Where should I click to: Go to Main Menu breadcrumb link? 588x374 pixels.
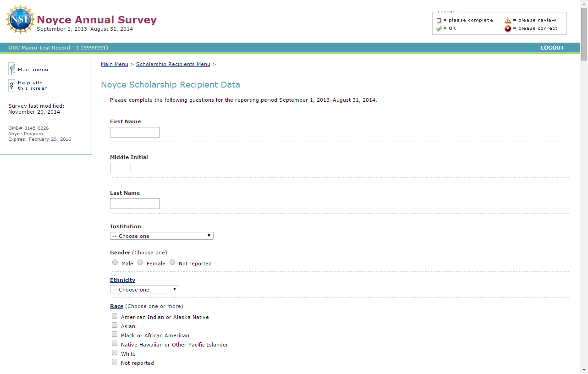(x=115, y=64)
